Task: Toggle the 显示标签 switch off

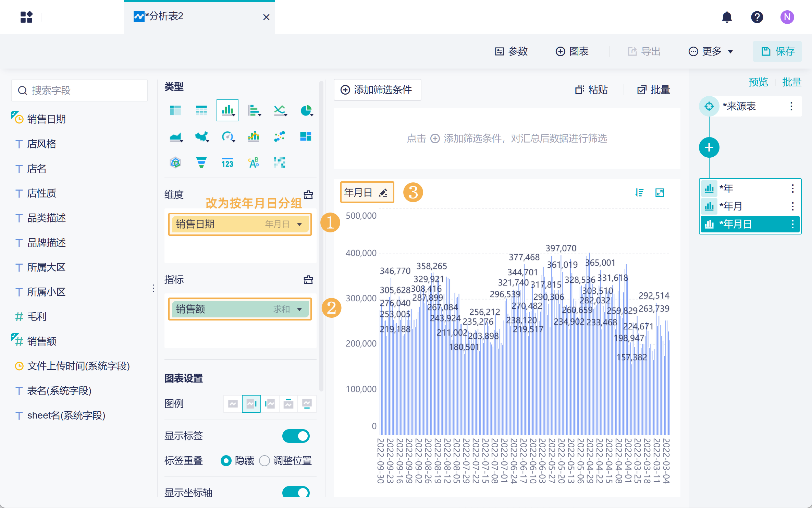Action: click(296, 436)
